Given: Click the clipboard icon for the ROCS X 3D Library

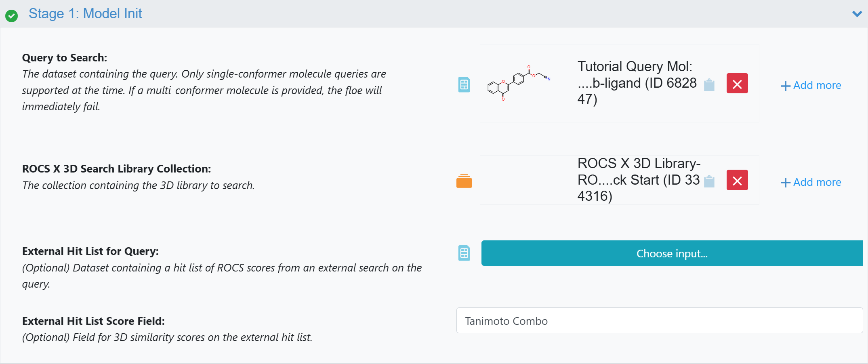Looking at the screenshot, I should coord(709,181).
